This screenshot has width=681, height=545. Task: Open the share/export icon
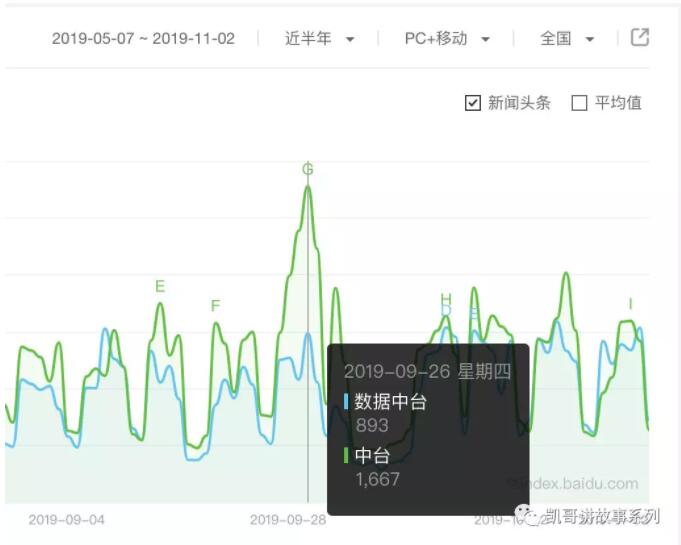tap(640, 37)
